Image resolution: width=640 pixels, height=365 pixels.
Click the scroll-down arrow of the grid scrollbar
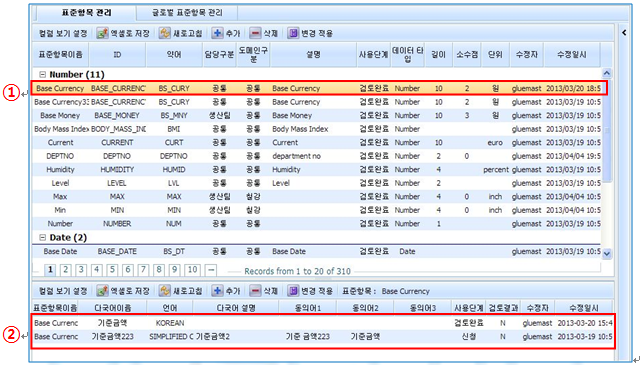click(607, 254)
